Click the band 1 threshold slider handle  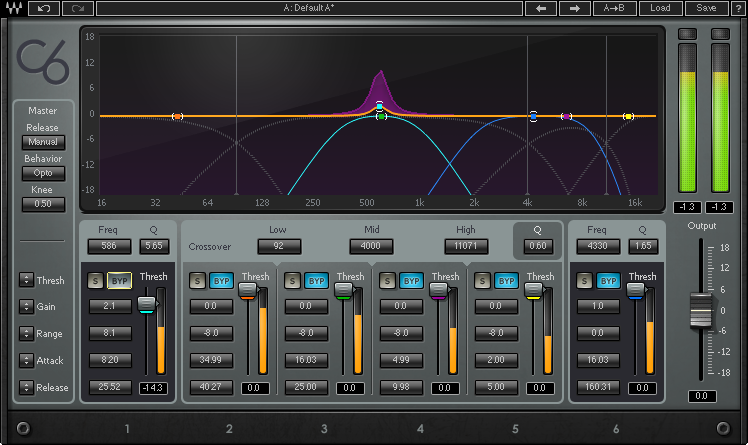point(147,304)
